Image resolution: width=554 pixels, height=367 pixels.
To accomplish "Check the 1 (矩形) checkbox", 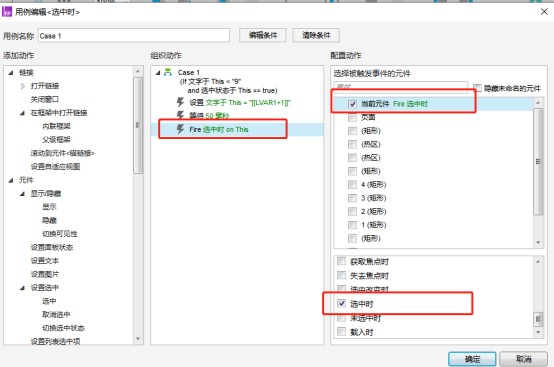I will point(352,225).
